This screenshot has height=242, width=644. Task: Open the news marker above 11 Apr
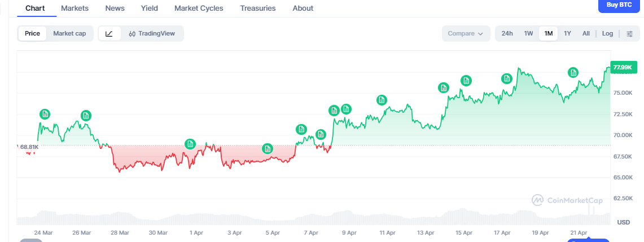(x=382, y=100)
